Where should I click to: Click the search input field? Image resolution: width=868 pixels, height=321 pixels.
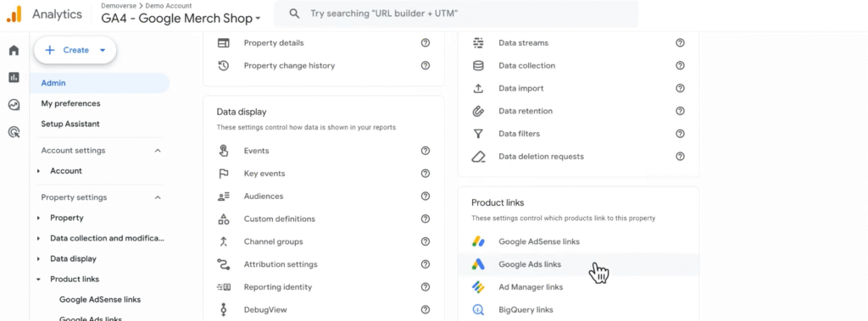pos(457,14)
